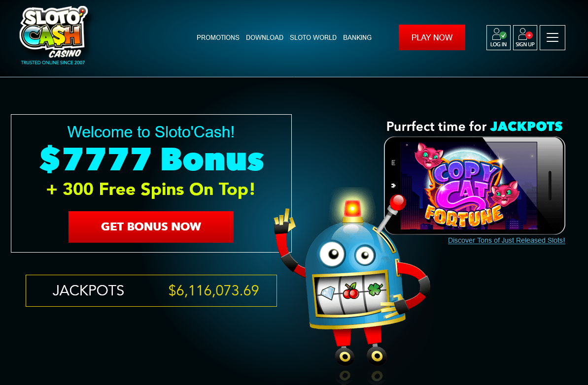Click the diamond symbol on robot reels
Screen dimensions: 588x385
pyautogui.click(x=327, y=292)
